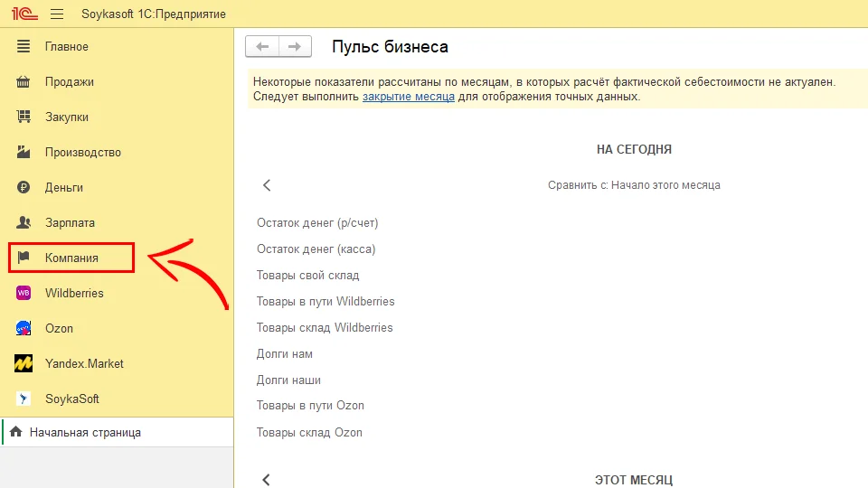Open the Компания section
Image resolution: width=868 pixels, height=488 pixels.
[71, 258]
